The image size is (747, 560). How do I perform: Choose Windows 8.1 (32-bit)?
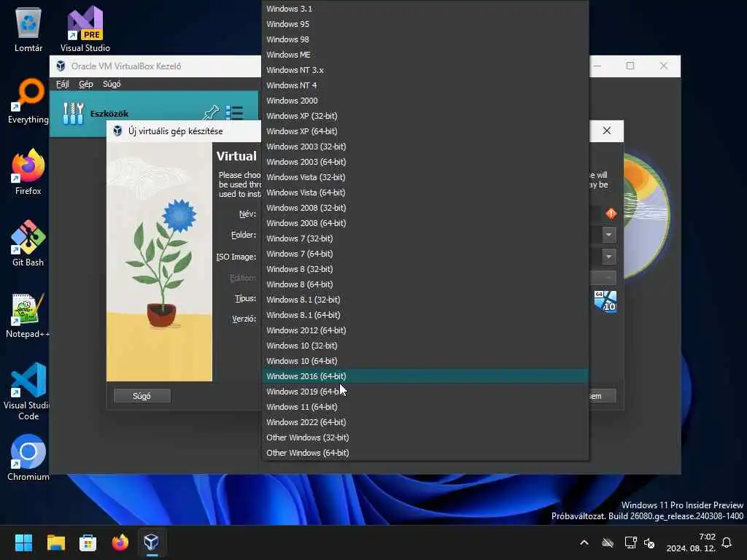(x=425, y=300)
